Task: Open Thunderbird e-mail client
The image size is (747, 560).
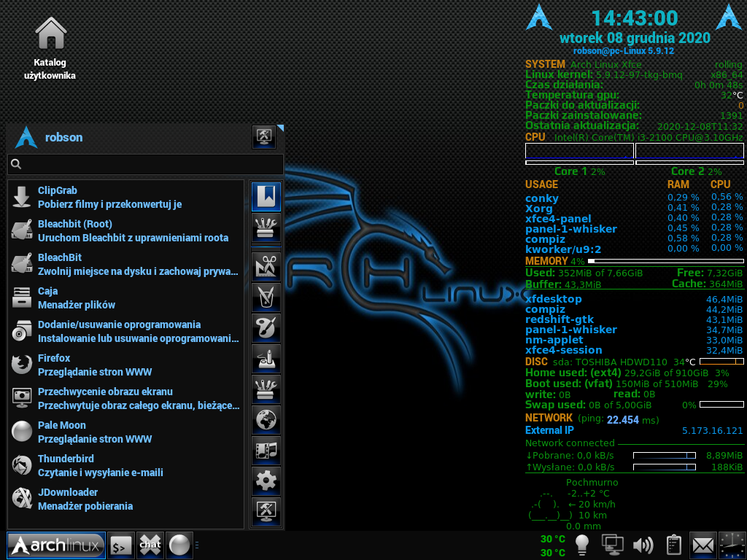Action: (125, 466)
